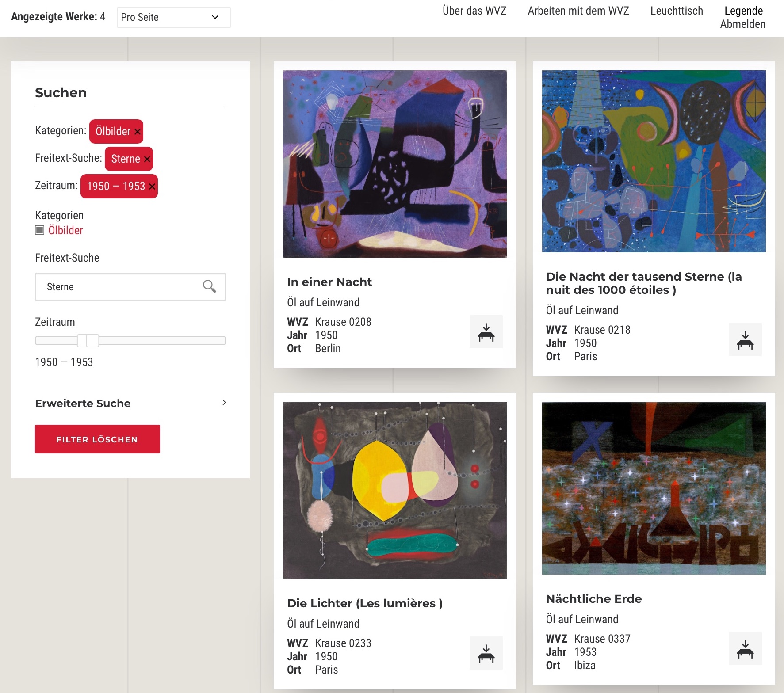784x693 pixels.
Task: Remove the 1950 – 1953 period filter tag
Action: (152, 187)
